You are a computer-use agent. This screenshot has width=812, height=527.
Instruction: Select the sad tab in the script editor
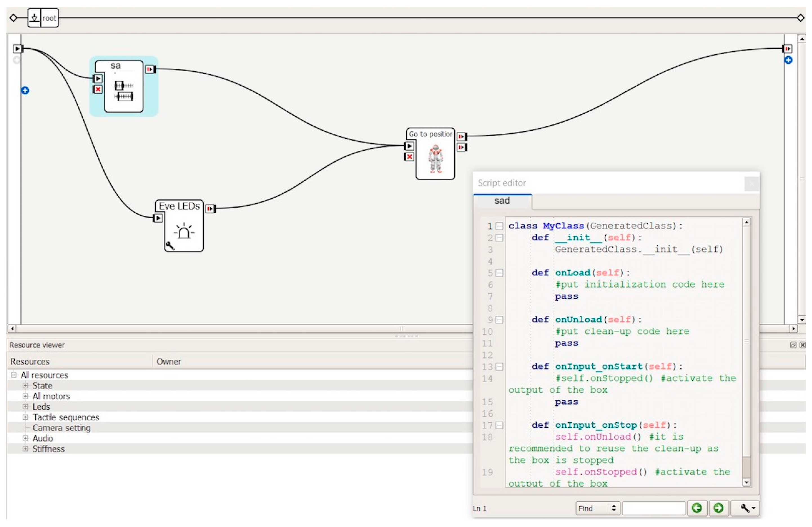(502, 201)
